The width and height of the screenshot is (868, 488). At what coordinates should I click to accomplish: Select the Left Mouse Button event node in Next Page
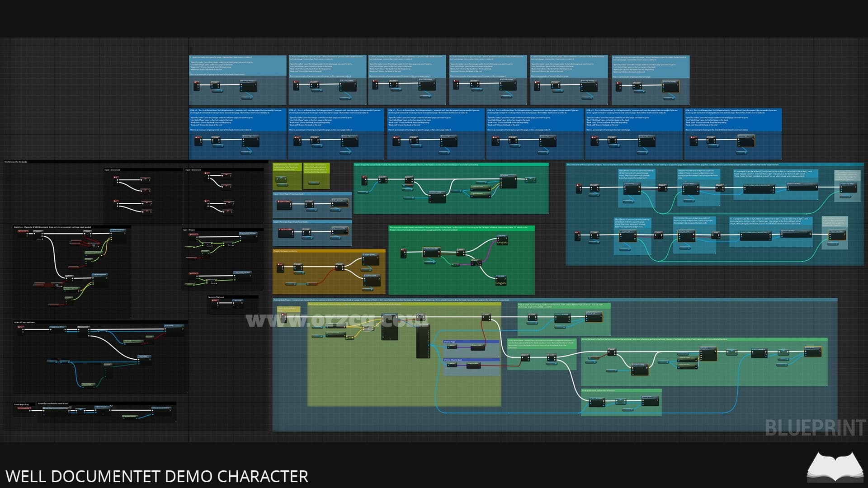point(283,205)
